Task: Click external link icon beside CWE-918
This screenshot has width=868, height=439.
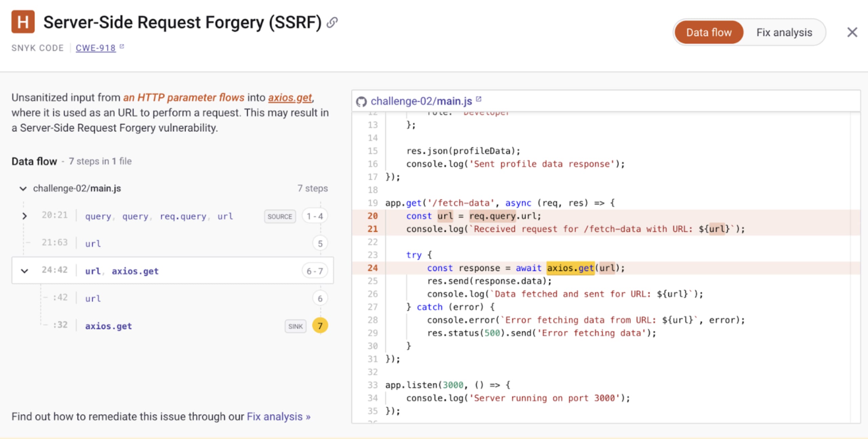Action: pos(122,47)
